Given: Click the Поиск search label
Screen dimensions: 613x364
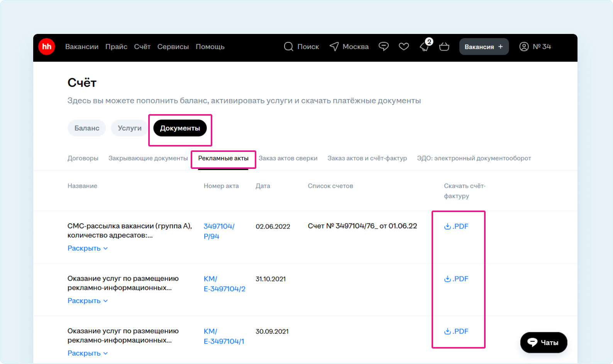Looking at the screenshot, I should click(308, 47).
